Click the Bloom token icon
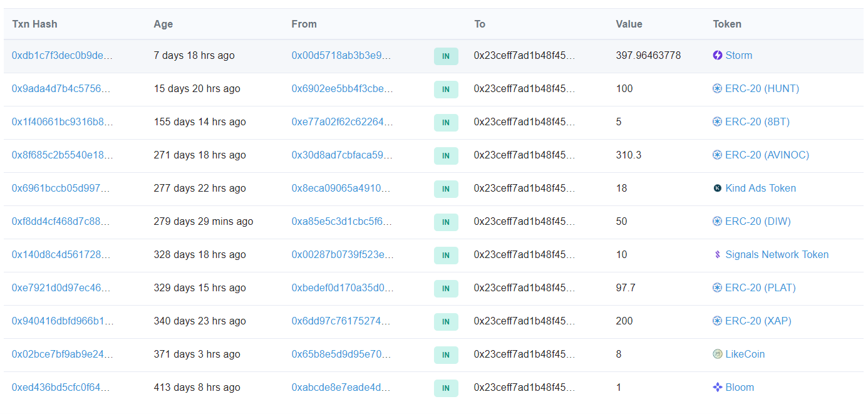Viewport: 868px width, 414px height. [x=718, y=387]
